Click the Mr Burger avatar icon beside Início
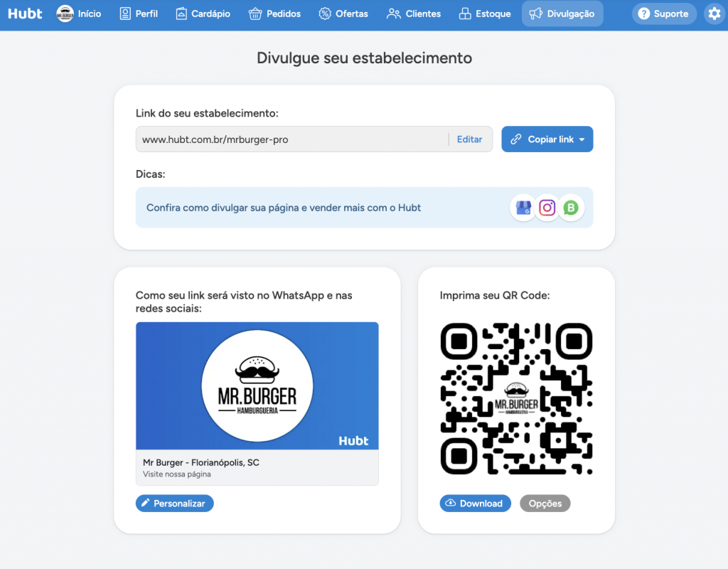 tap(65, 14)
